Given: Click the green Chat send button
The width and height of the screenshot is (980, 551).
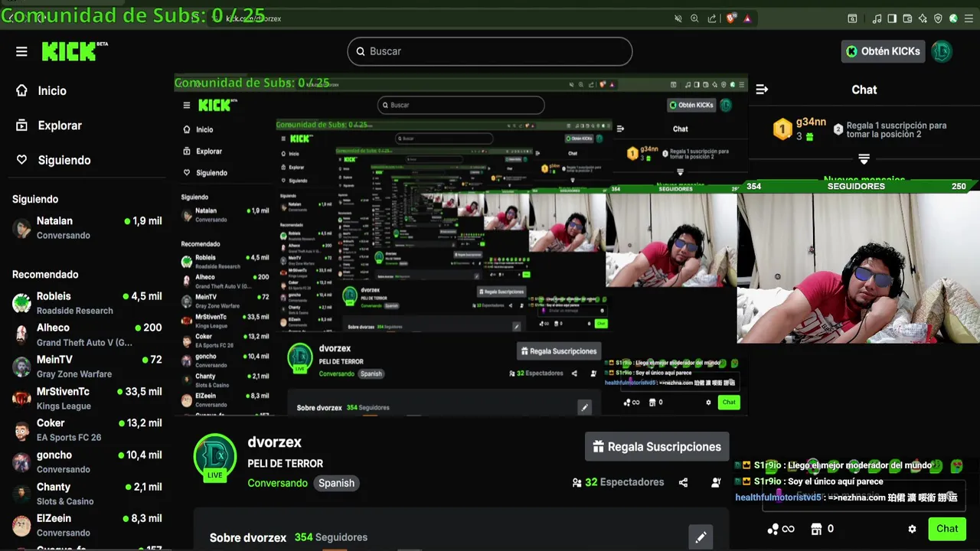Looking at the screenshot, I should click(x=947, y=529).
